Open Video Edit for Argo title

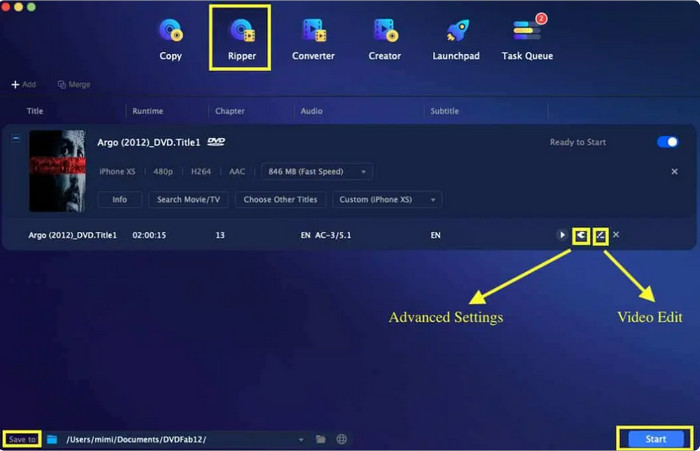(x=600, y=235)
